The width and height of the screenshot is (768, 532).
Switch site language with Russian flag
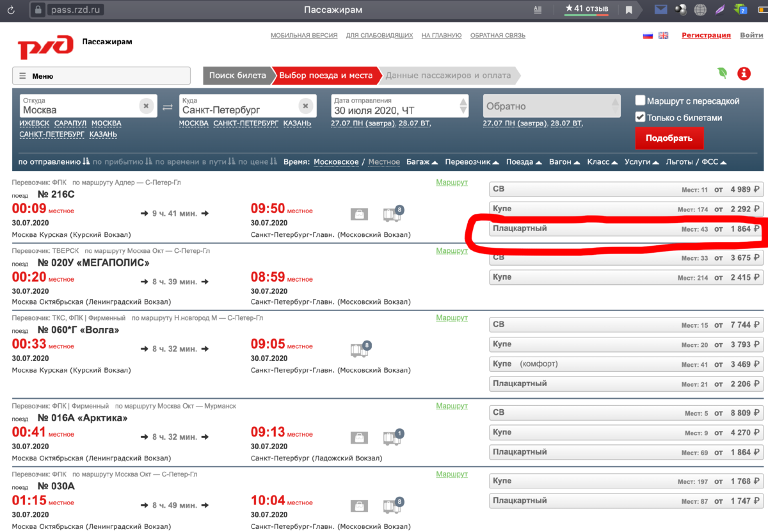pyautogui.click(x=648, y=36)
